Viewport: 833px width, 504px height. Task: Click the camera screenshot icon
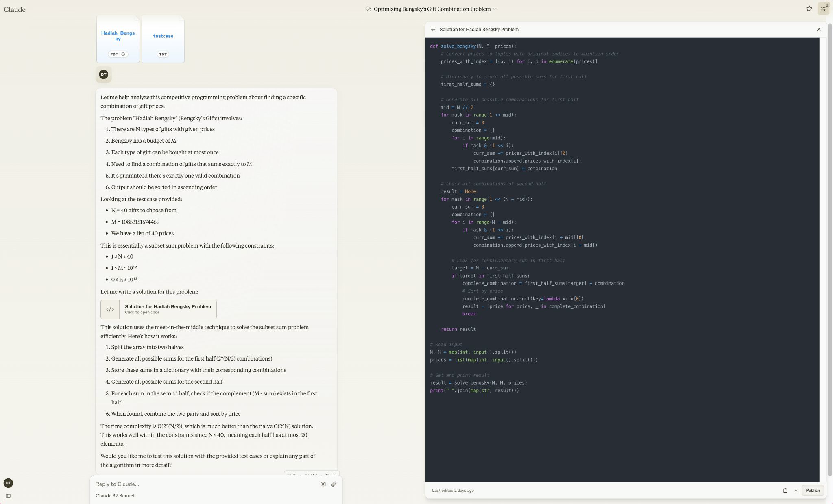tap(323, 484)
